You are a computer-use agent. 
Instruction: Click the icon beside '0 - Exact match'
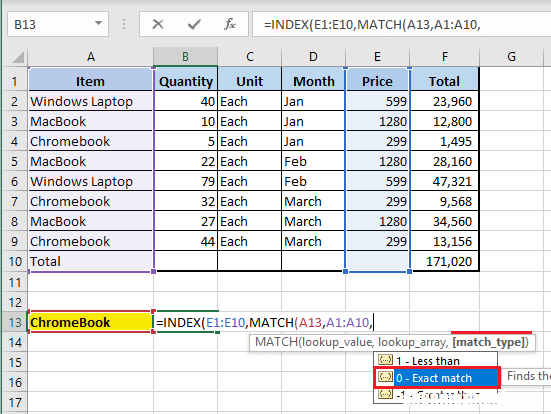coord(385,377)
